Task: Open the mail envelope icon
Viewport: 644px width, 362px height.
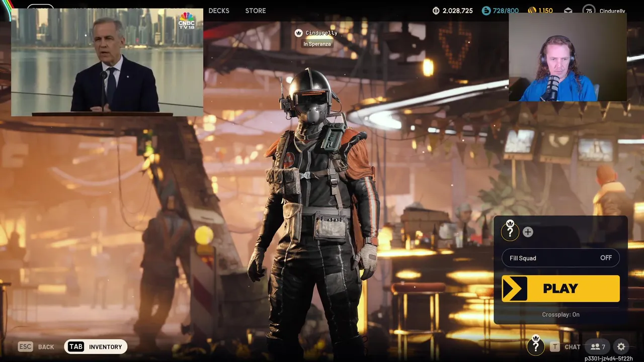Action: [568, 11]
